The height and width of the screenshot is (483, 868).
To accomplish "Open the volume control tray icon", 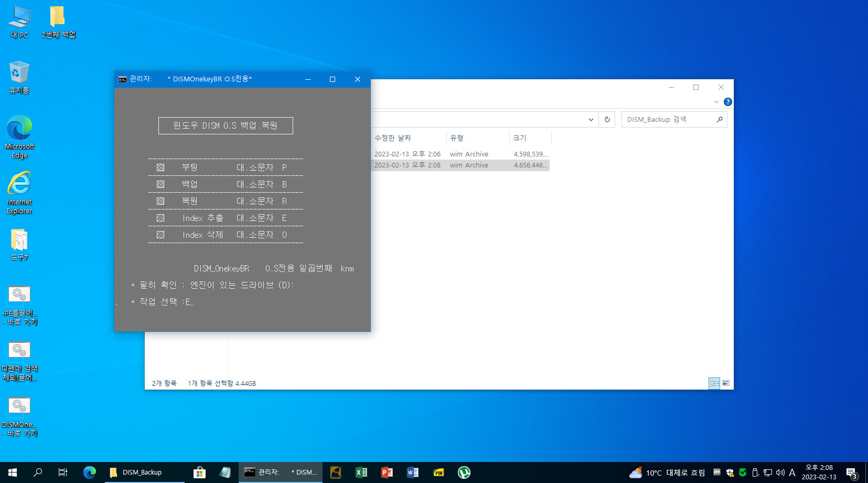I will 780,472.
